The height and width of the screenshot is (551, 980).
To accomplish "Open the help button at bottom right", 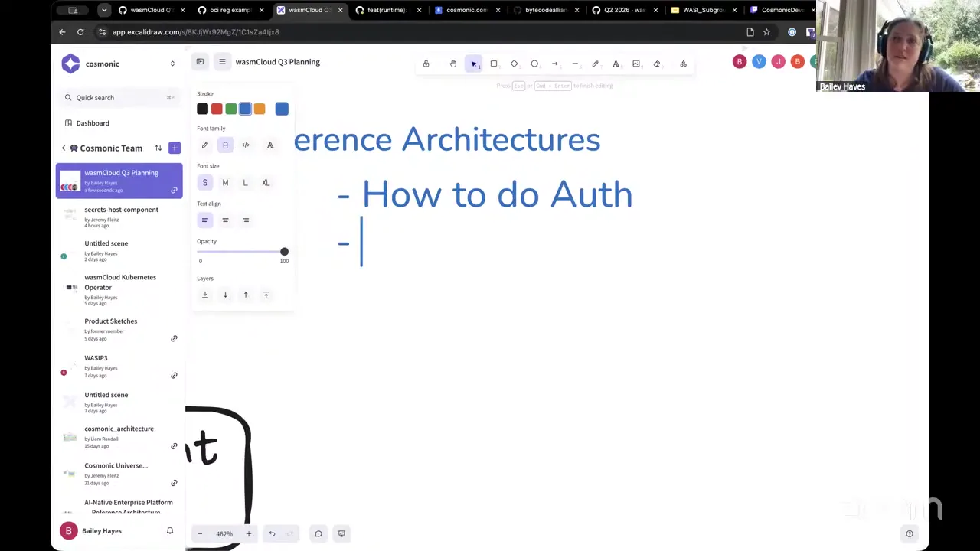I will click(910, 533).
